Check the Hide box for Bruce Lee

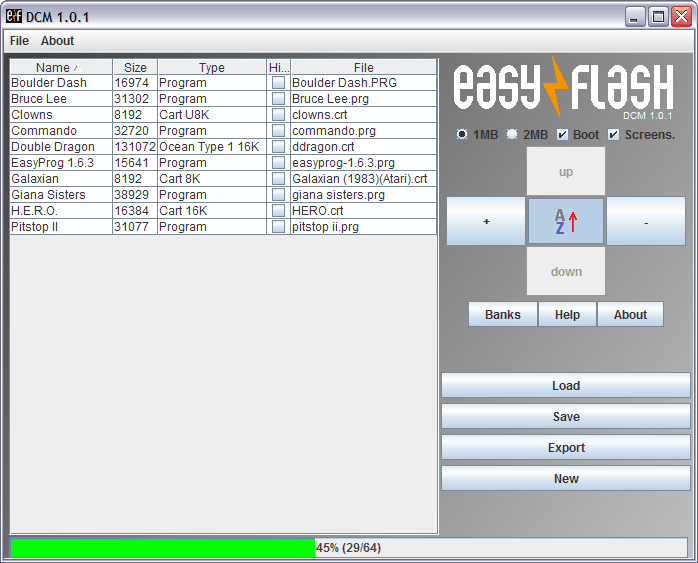click(278, 99)
